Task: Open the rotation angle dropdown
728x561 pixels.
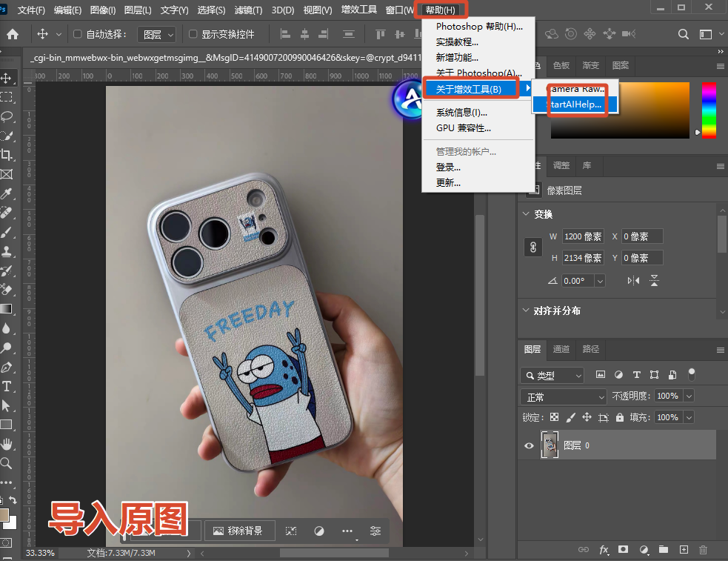Action: 600,281
